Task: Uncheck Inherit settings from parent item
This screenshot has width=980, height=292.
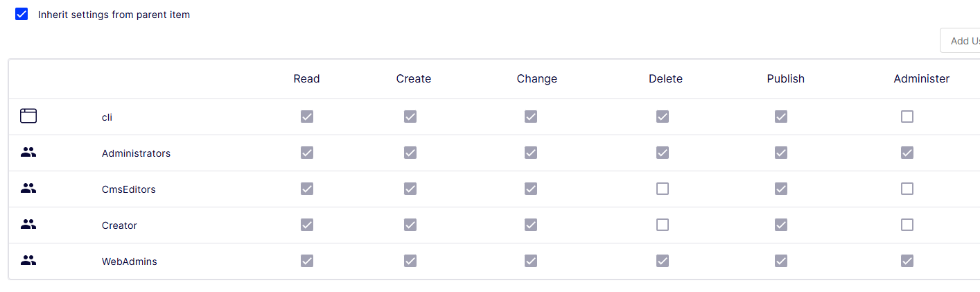Action: click(x=21, y=15)
